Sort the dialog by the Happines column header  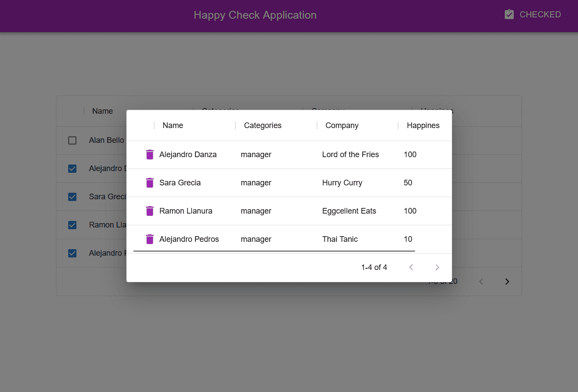coord(423,125)
